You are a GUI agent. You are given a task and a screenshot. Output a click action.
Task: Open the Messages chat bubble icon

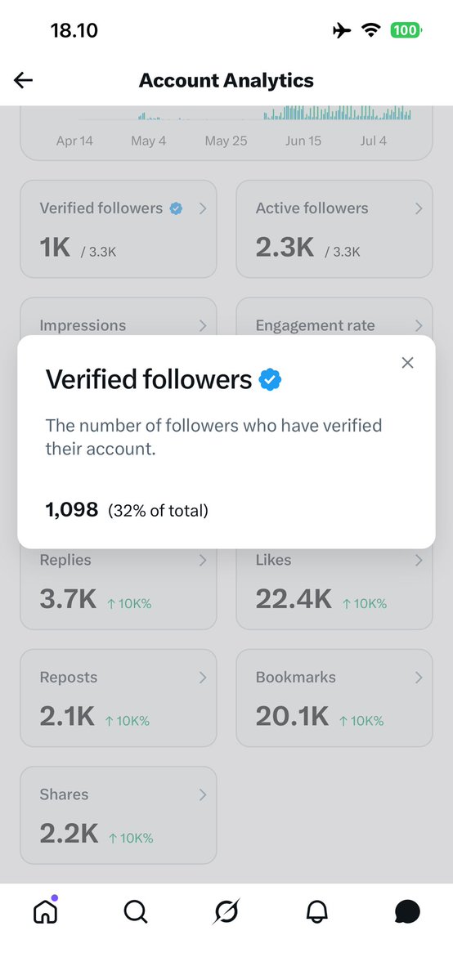(x=407, y=911)
